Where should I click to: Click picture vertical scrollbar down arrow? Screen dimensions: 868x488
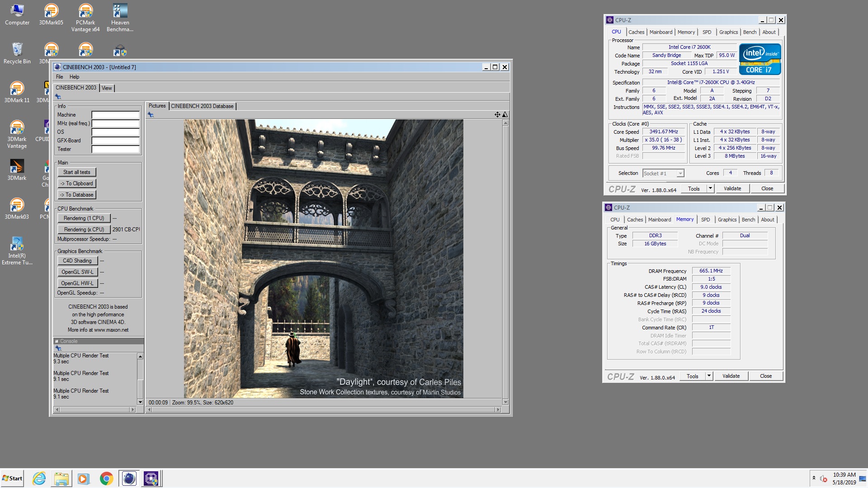pos(505,402)
